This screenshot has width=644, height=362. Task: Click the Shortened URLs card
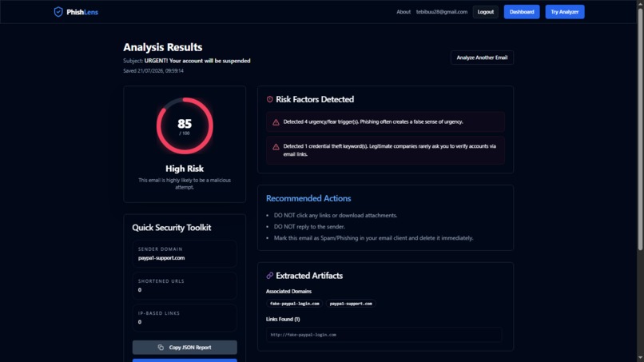[x=185, y=285]
